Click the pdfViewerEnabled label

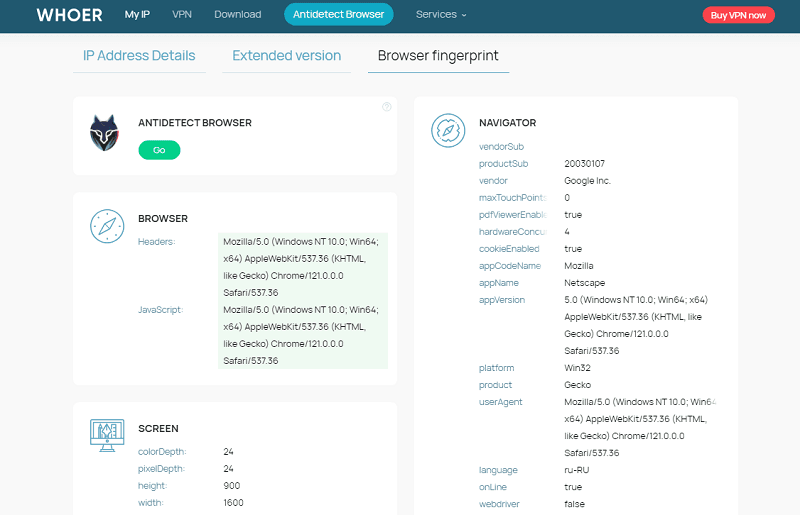(513, 215)
